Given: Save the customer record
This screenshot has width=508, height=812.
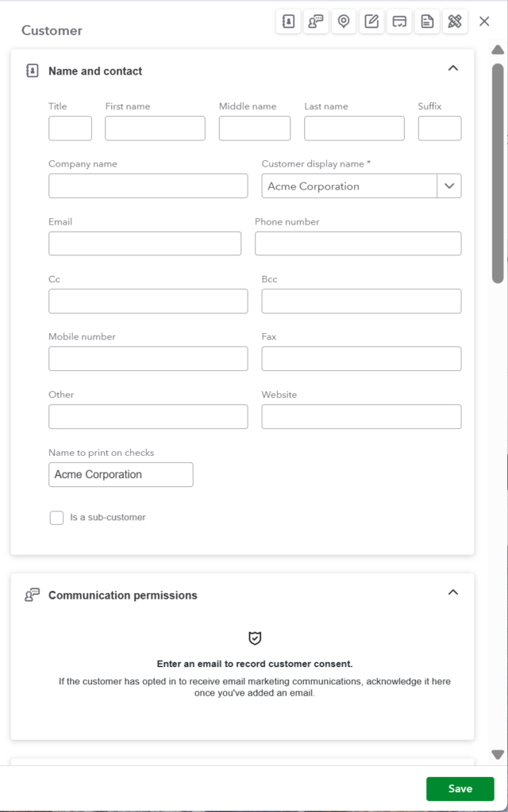Looking at the screenshot, I should (x=460, y=789).
